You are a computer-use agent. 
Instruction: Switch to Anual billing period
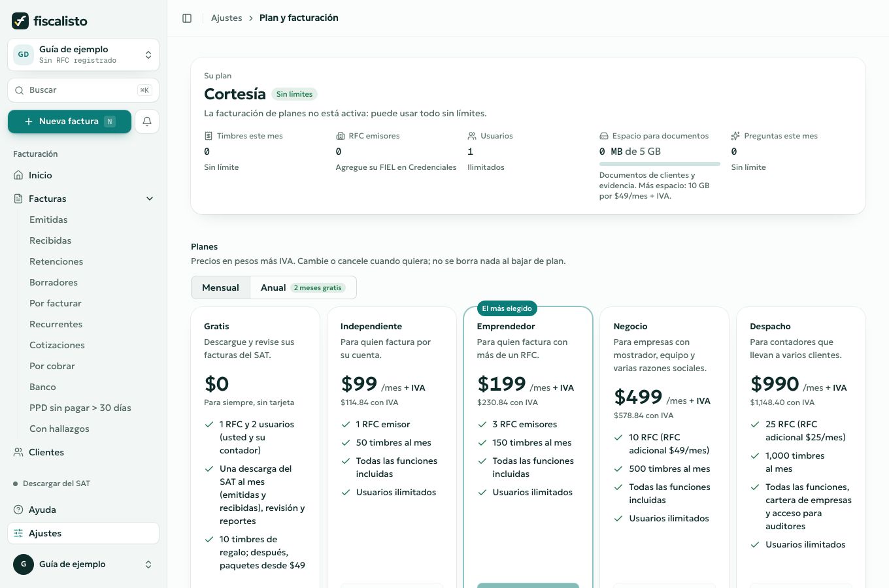303,287
